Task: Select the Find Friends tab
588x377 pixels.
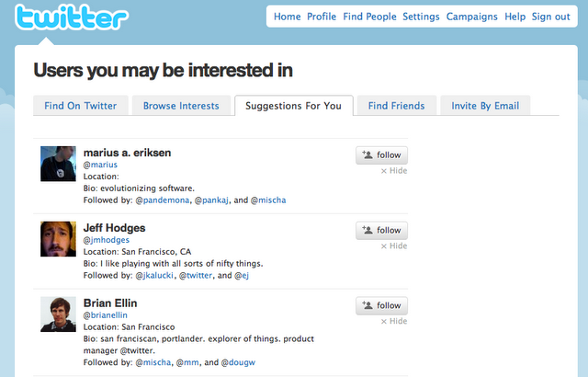Action: coord(396,106)
